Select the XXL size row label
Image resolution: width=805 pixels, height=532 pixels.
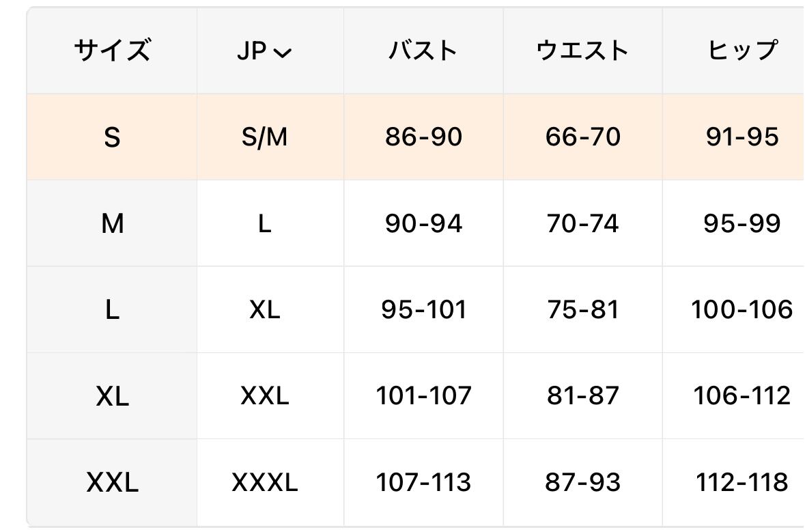[112, 483]
